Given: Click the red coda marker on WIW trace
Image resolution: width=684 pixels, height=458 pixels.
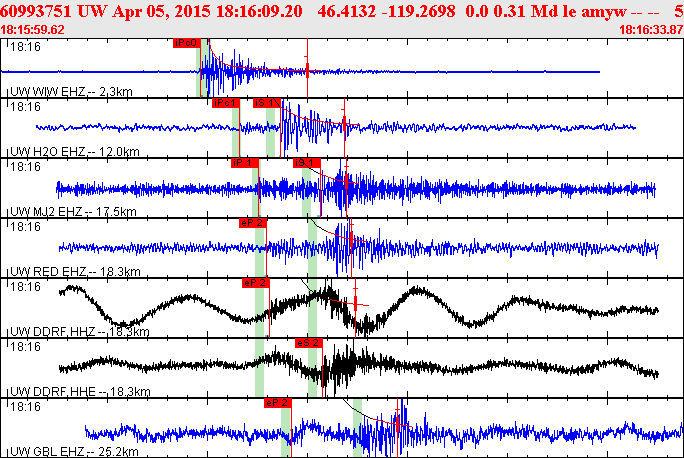Looking at the screenshot, I should pos(307,68).
